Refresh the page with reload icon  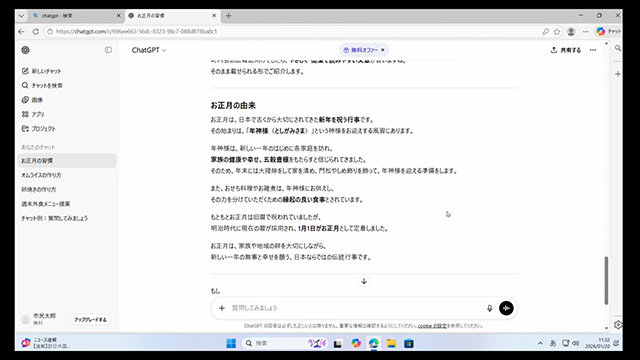[x=36, y=31]
